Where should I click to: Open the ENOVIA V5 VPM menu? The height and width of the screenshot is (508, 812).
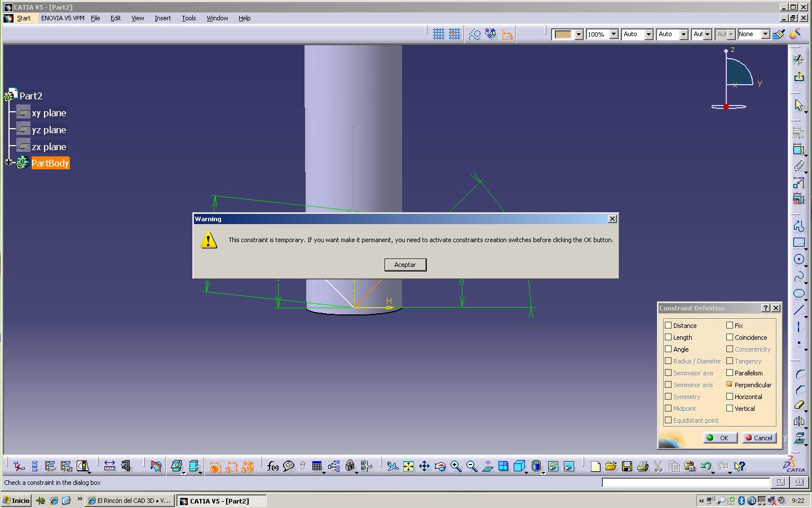(x=63, y=18)
